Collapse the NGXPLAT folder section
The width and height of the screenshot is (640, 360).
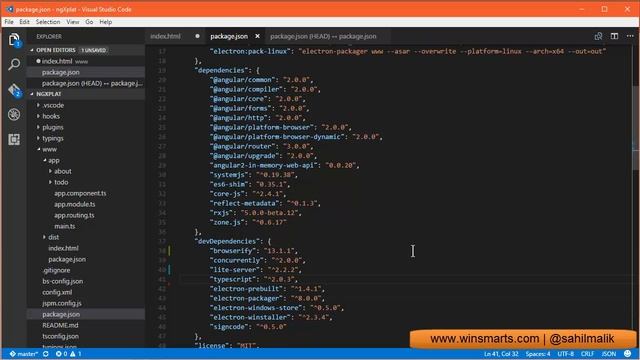pos(32,94)
